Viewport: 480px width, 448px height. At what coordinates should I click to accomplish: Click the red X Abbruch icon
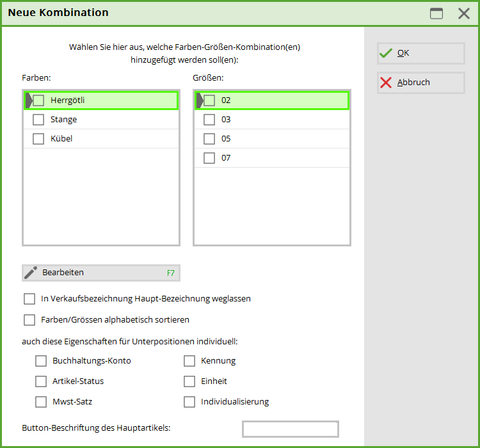point(385,83)
